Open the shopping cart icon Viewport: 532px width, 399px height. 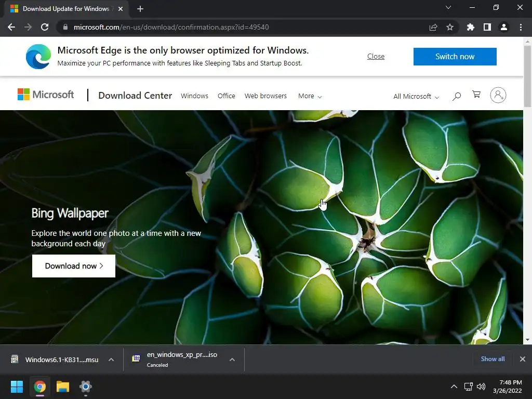[476, 95]
